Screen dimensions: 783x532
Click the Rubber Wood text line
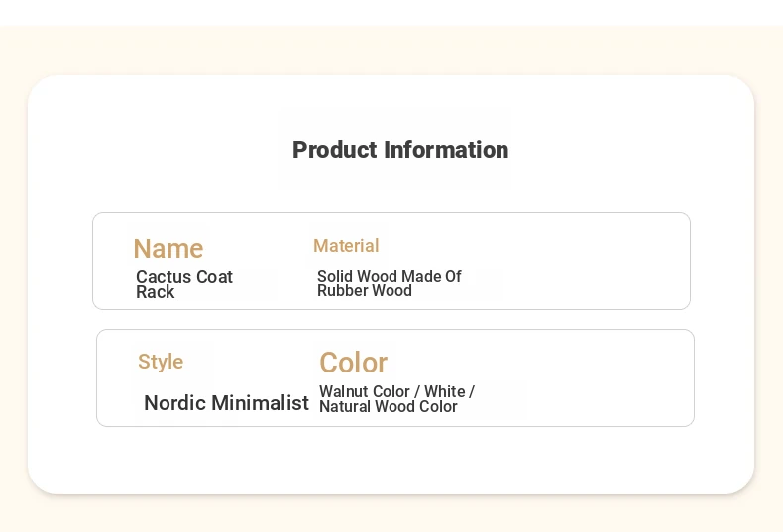pos(365,291)
